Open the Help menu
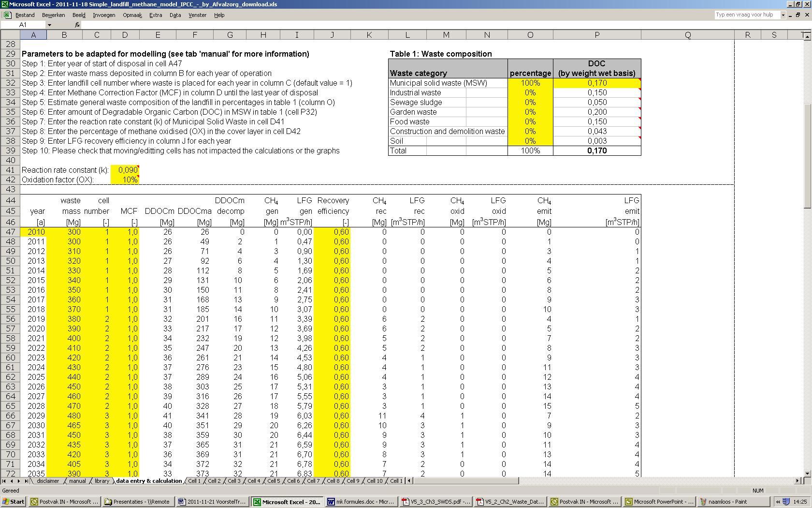Image resolution: width=812 pixels, height=508 pixels. coord(219,15)
